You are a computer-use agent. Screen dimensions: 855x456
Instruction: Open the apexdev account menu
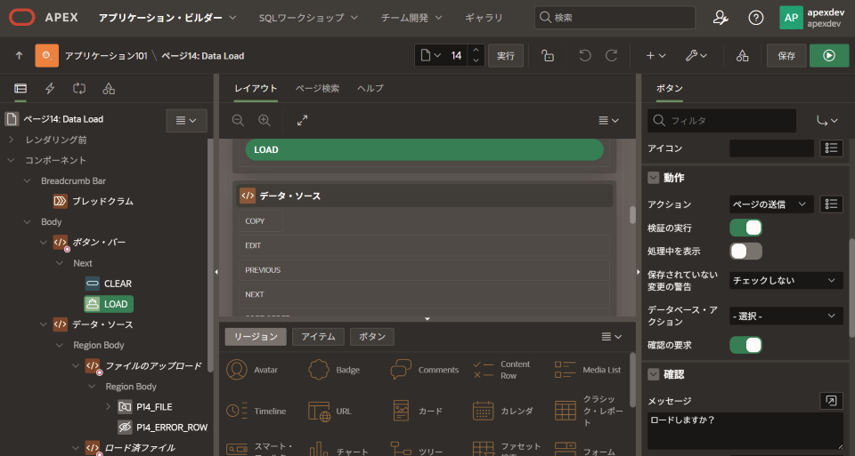tap(812, 17)
